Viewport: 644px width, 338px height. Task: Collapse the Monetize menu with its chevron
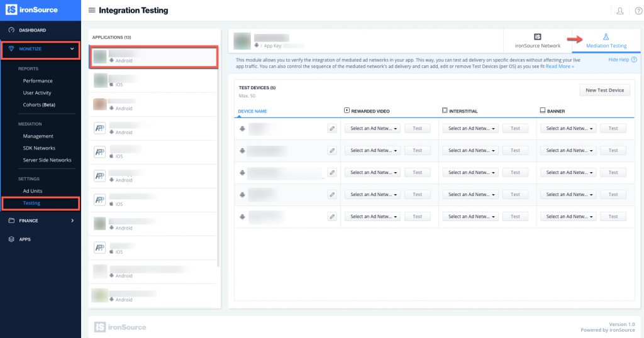[72, 49]
